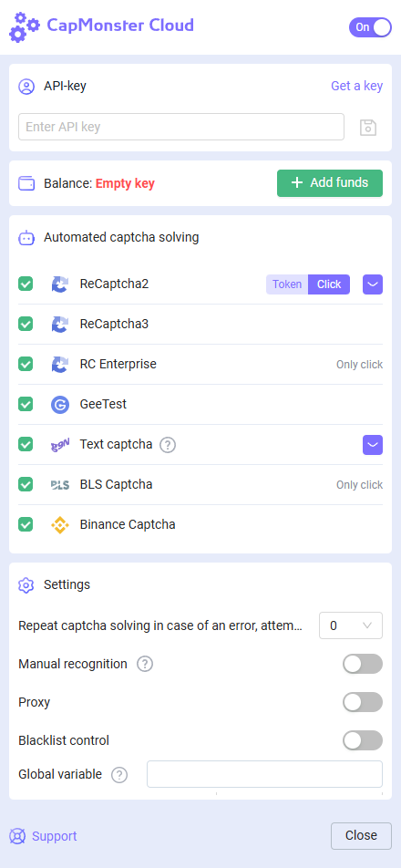Click the Add funds button
Viewport: 401px width, 868px height.
coord(330,183)
